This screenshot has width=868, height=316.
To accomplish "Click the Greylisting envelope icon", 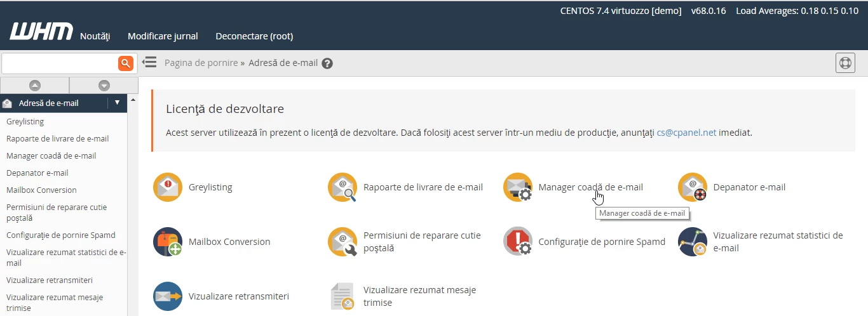I will pos(168,187).
